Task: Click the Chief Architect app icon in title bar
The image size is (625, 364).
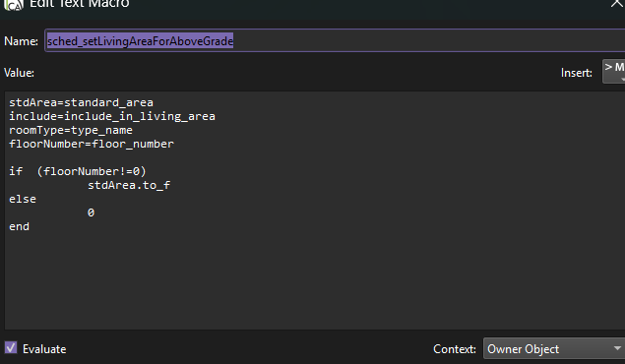Action: tap(14, 5)
